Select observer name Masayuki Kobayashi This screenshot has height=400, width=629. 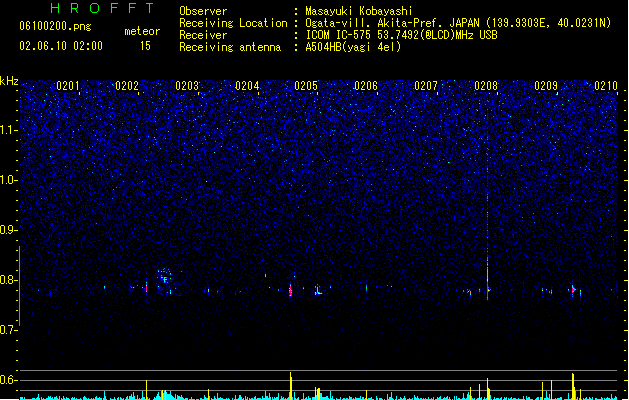[x=359, y=11]
